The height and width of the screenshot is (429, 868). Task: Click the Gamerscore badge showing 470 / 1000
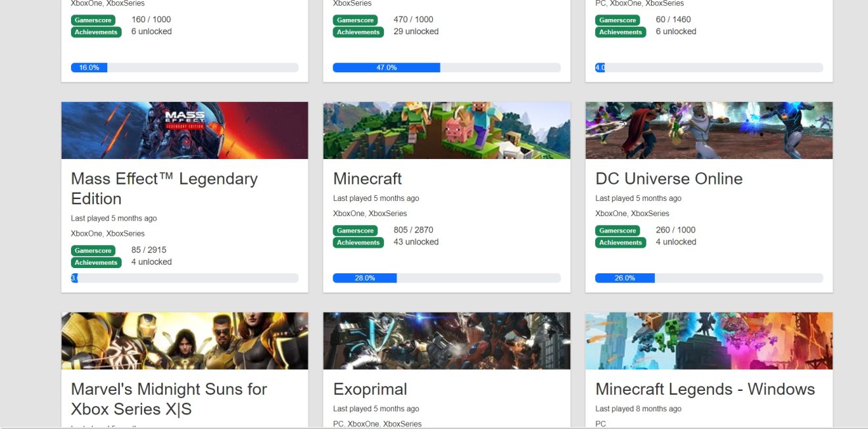click(x=356, y=20)
